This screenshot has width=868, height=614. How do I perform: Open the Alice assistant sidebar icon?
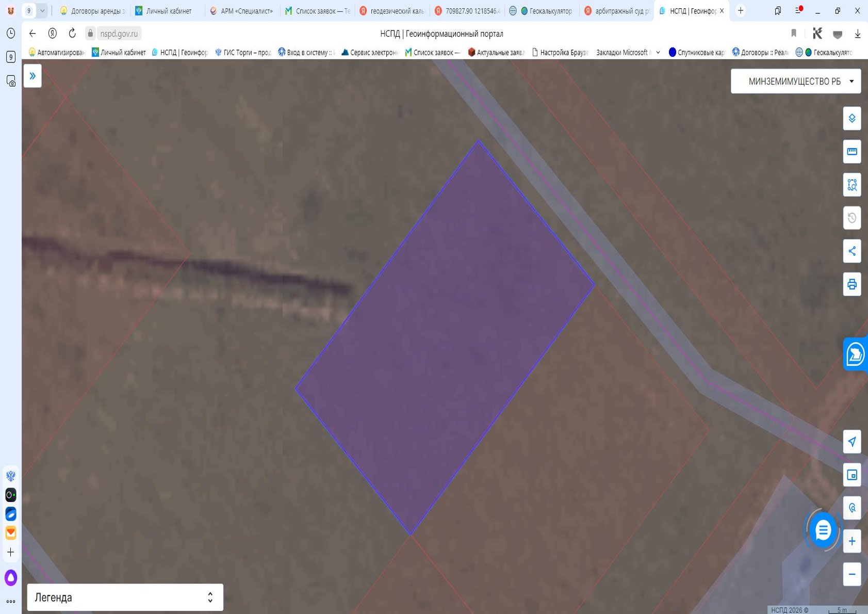tap(11, 577)
